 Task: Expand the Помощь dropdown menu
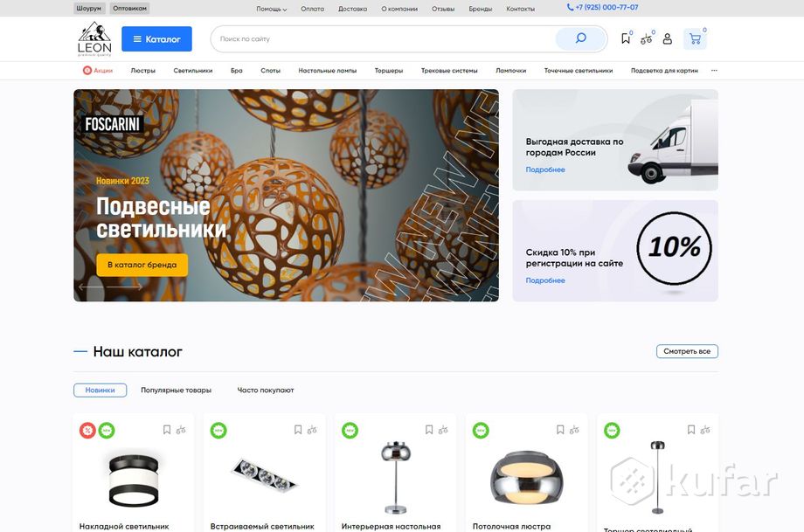click(271, 9)
